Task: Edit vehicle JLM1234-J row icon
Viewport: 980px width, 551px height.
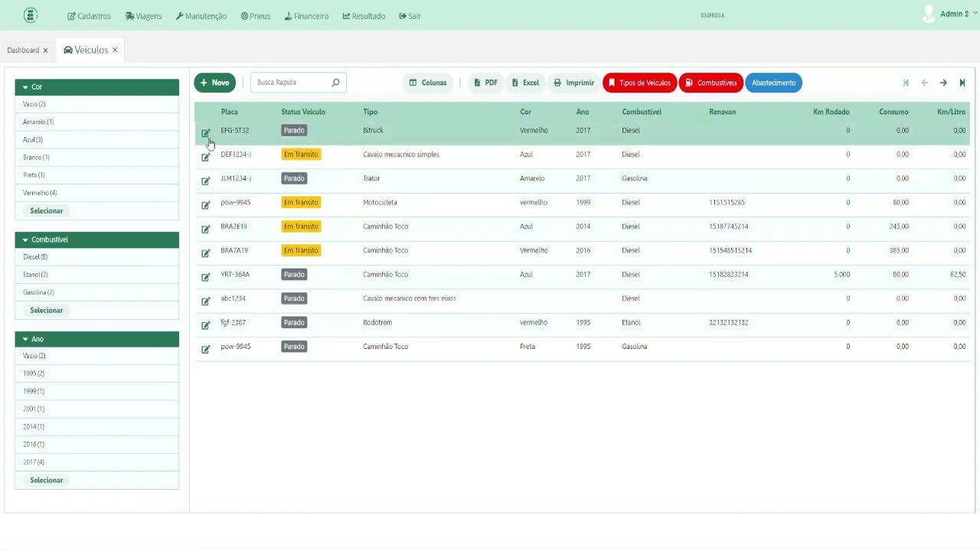Action: tap(205, 181)
